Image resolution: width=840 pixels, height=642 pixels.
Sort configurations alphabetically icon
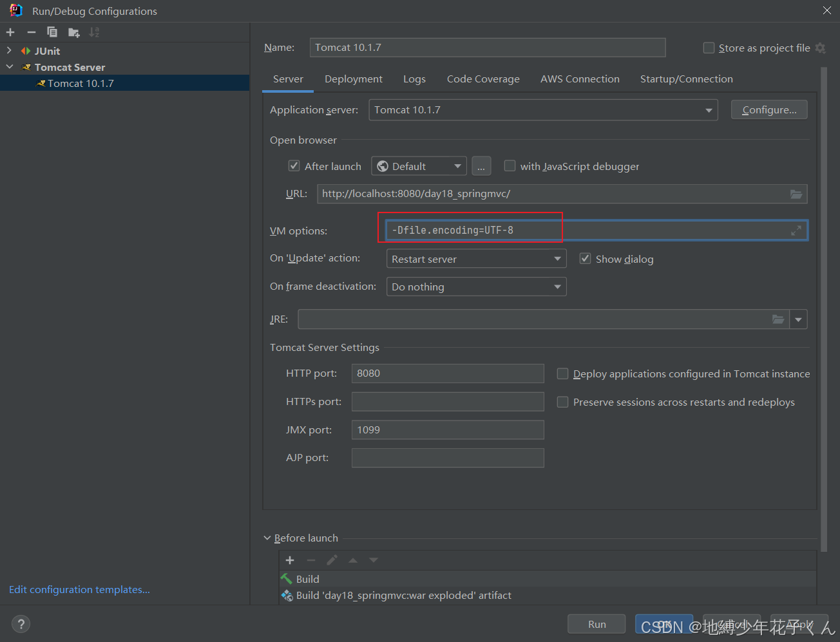(94, 32)
